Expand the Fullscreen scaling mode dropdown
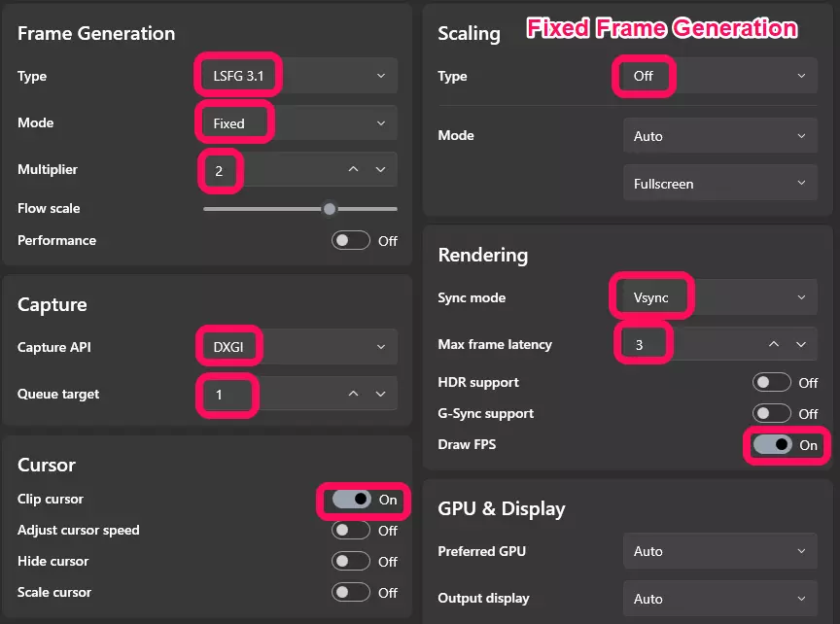The height and width of the screenshot is (624, 840). click(x=719, y=184)
